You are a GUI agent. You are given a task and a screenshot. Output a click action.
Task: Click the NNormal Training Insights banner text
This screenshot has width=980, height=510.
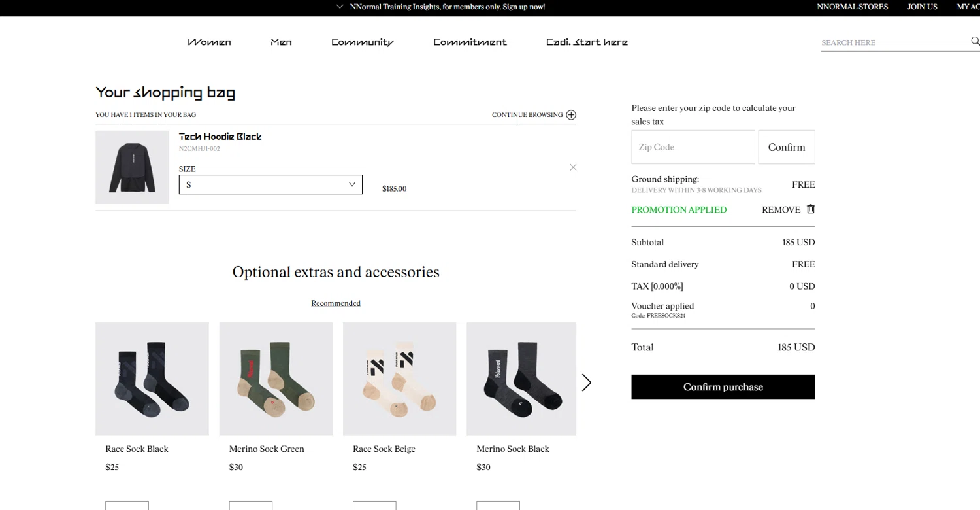(448, 7)
